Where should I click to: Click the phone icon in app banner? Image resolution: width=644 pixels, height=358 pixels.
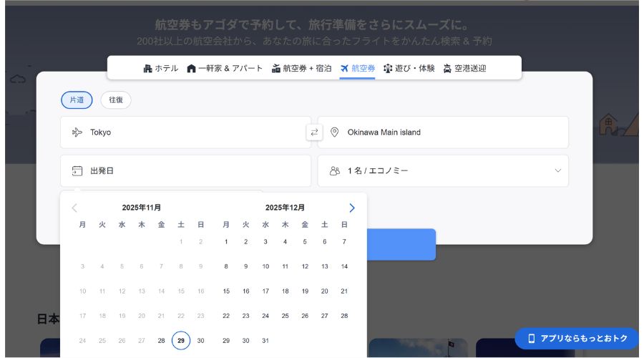click(532, 338)
